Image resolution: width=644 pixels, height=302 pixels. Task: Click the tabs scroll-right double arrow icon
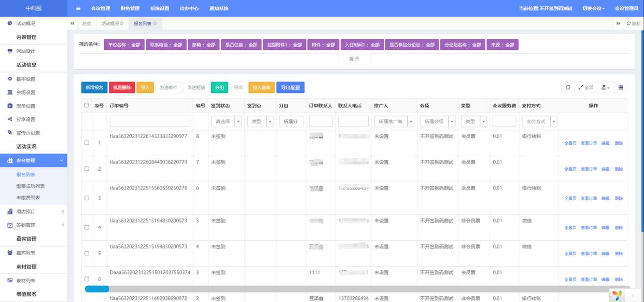618,24
